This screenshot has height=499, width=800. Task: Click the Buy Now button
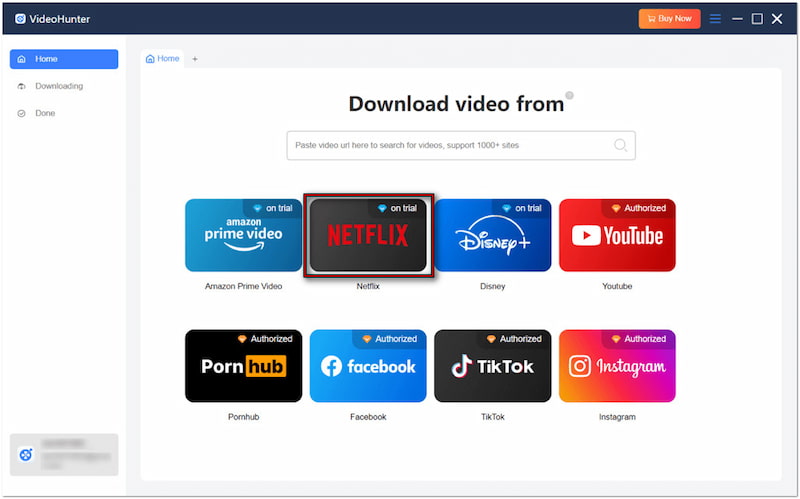669,19
